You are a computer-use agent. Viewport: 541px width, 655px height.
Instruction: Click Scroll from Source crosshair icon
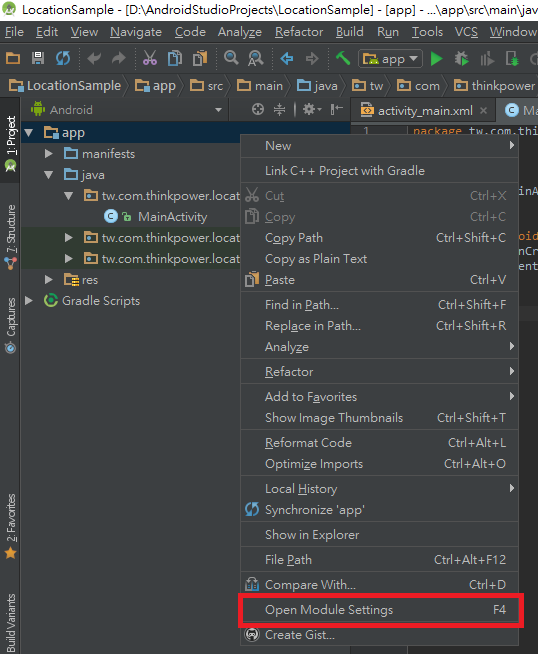pos(258,110)
